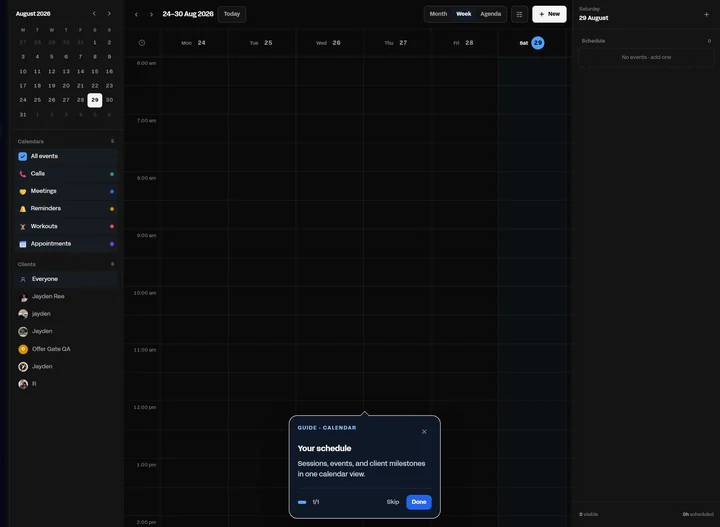The width and height of the screenshot is (720, 527).
Task: Select Fri 28 column header
Action: coord(464,43)
